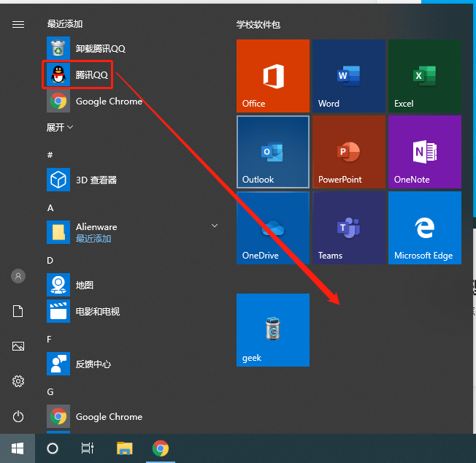Click the Windows Start button
Viewport: 476px width, 463px height.
pyautogui.click(x=18, y=448)
